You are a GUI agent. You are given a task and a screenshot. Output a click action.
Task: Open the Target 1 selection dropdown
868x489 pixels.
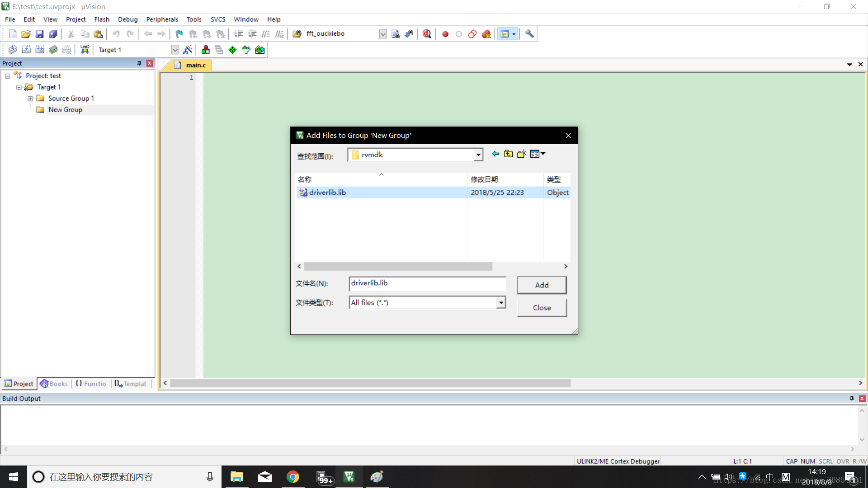[175, 50]
